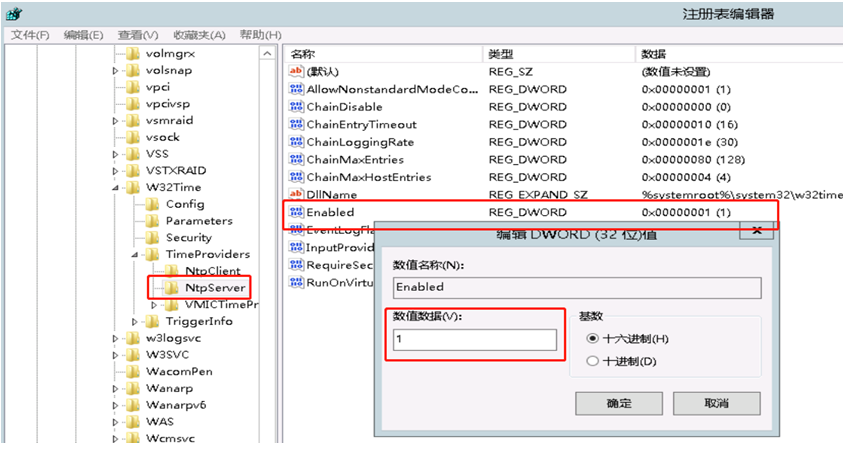Click the tree scrollbar up arrow
This screenshot has width=843, height=453.
[267, 53]
